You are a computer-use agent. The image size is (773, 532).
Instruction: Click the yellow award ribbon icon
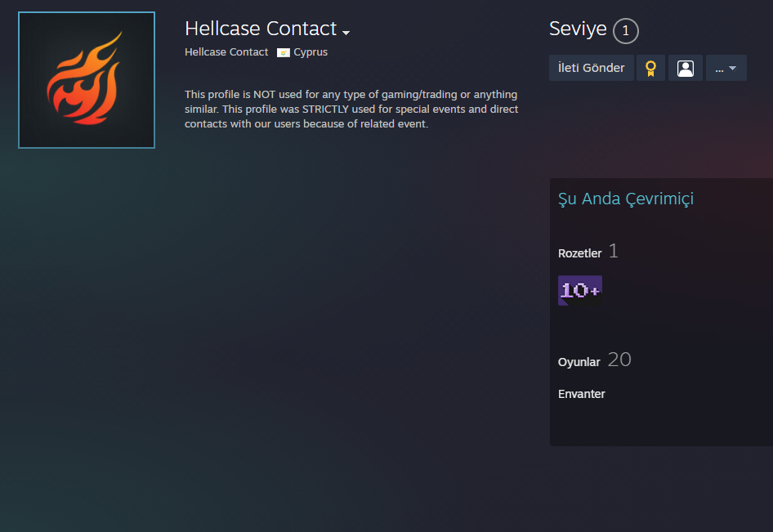click(650, 68)
